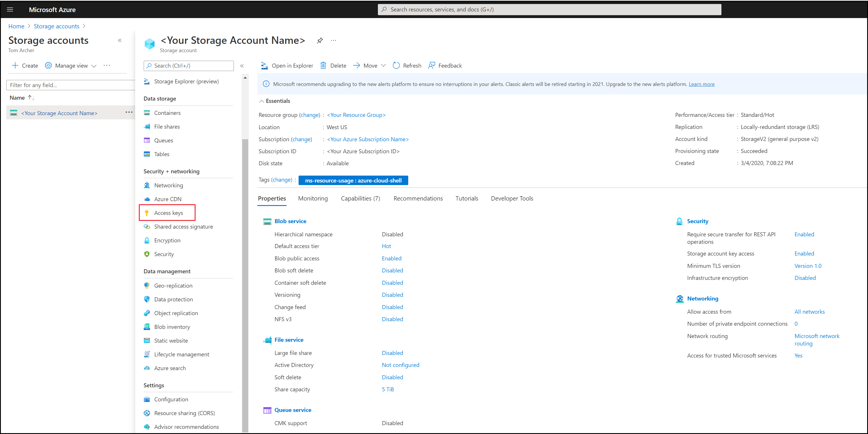Select Tables under Data storage
The height and width of the screenshot is (434, 868).
[x=161, y=154]
